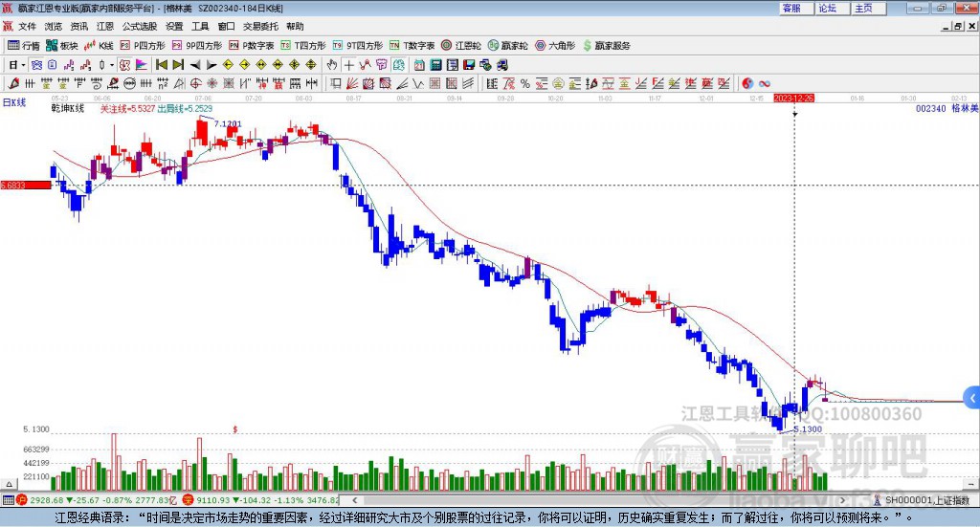Open the 江恩轮 Gann wheel tool
980x527 pixels.
point(461,46)
